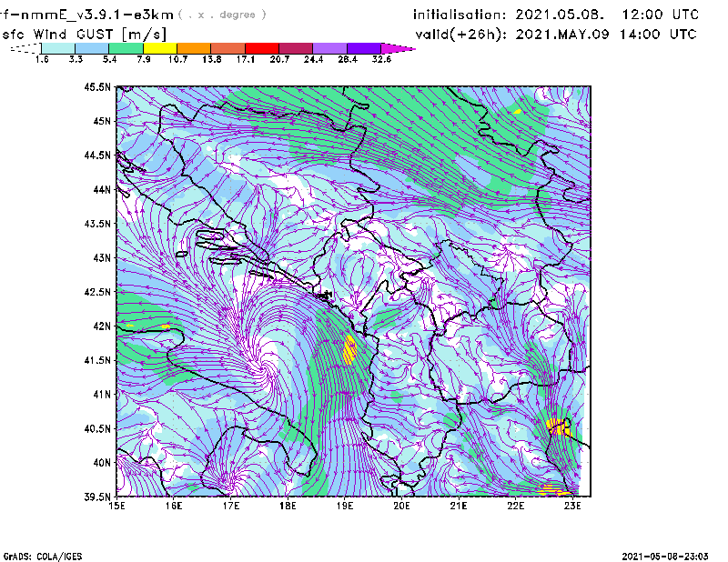
Task: Click the magenta arrow at the legend's end
Action: click(x=398, y=48)
